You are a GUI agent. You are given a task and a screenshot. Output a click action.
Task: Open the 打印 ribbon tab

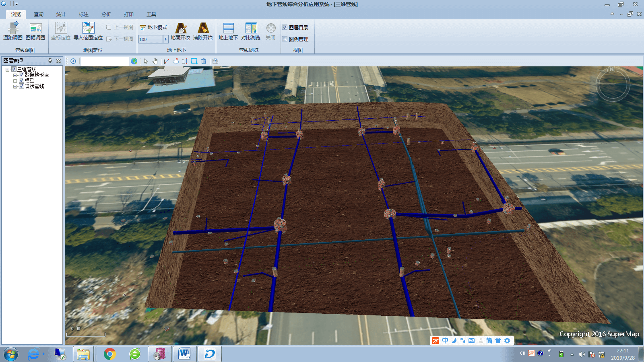coord(129,14)
